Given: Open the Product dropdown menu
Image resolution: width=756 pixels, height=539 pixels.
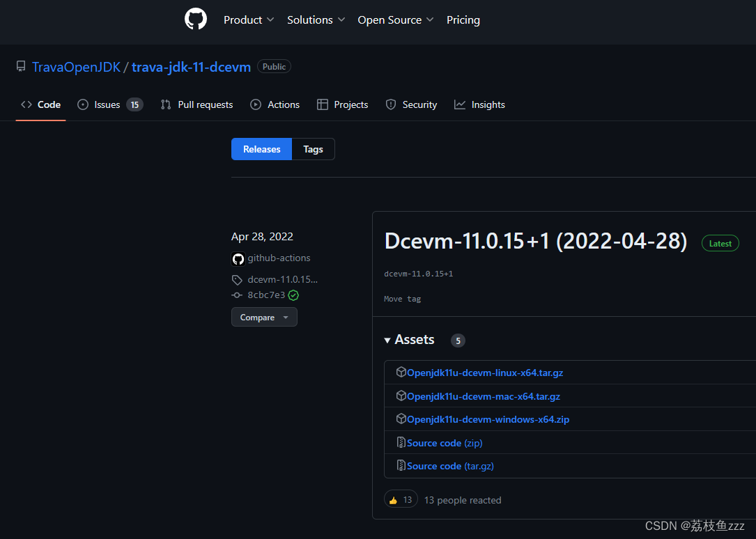Looking at the screenshot, I should pyautogui.click(x=249, y=19).
